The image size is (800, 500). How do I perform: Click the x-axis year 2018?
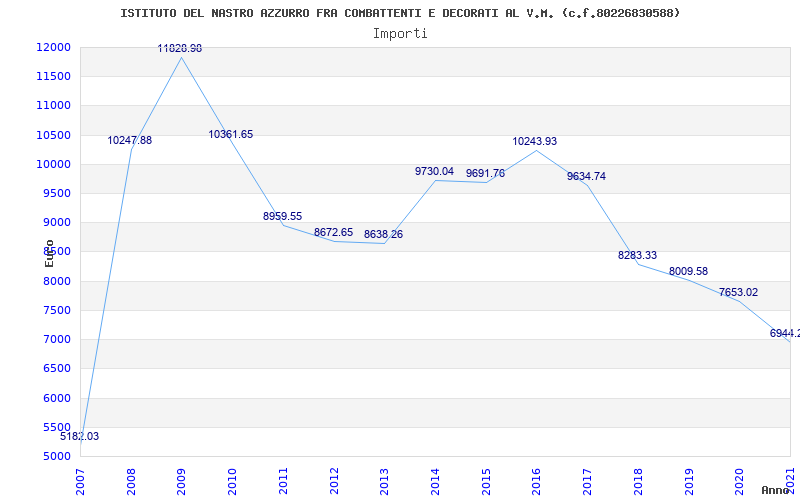(638, 481)
